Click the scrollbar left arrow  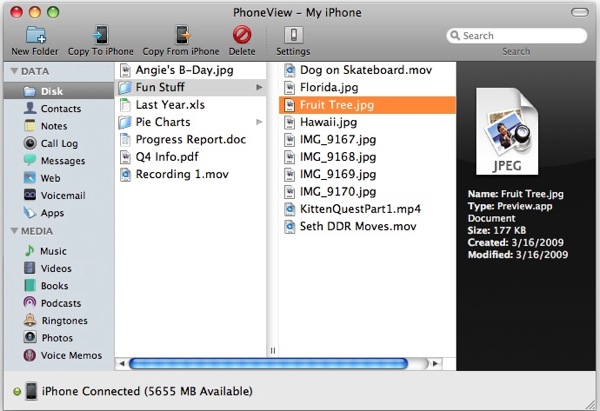[122, 364]
